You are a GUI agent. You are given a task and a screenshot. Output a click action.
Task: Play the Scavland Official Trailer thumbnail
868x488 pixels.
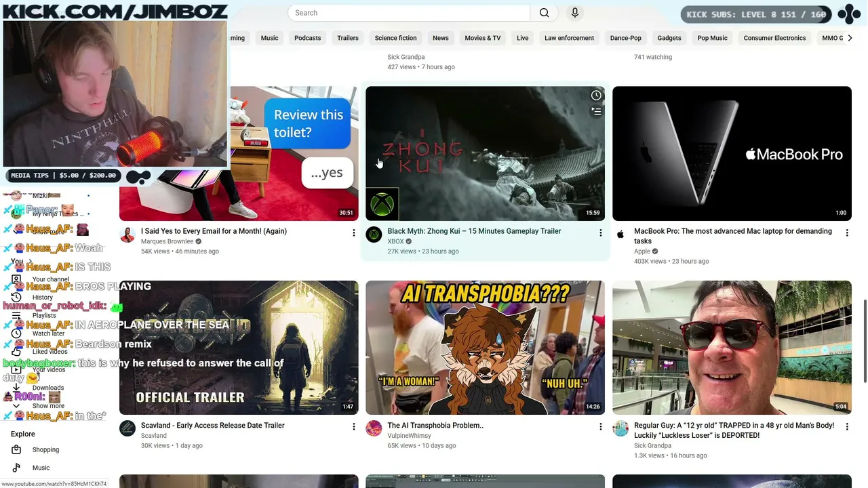point(239,348)
